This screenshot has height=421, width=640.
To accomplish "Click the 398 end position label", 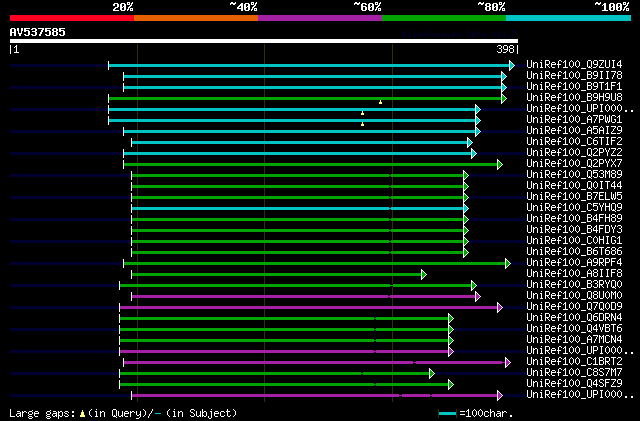I will 505,49.
